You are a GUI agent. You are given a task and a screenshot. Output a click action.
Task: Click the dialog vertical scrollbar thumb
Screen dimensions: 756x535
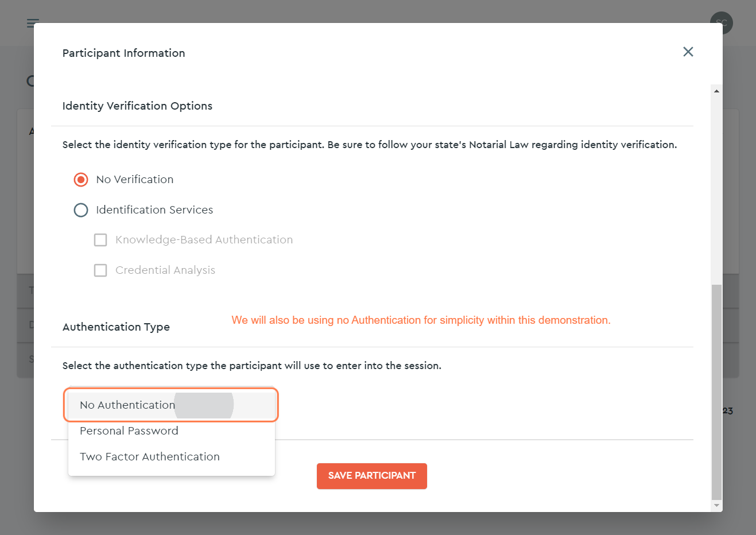[x=716, y=392]
